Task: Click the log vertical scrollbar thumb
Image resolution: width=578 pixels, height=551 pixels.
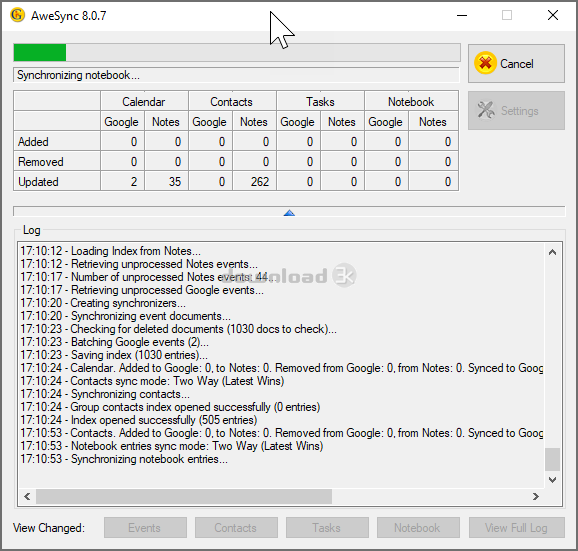Action: [552, 459]
